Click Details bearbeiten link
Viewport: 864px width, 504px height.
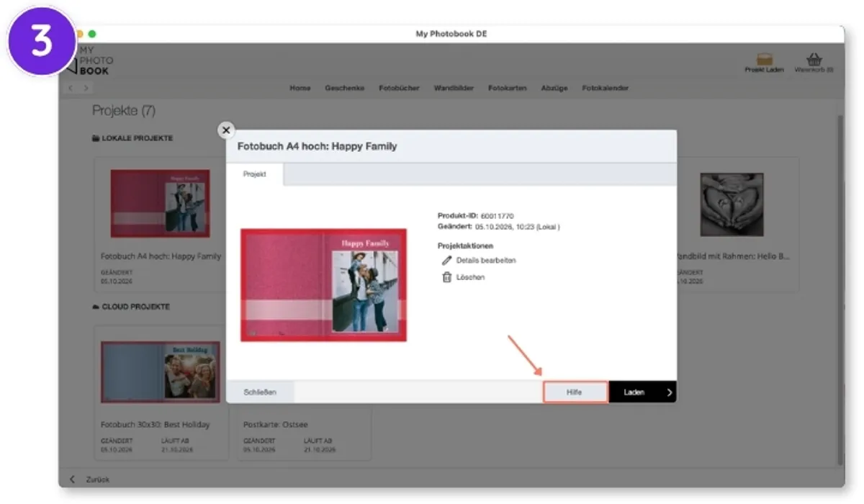coord(486,261)
